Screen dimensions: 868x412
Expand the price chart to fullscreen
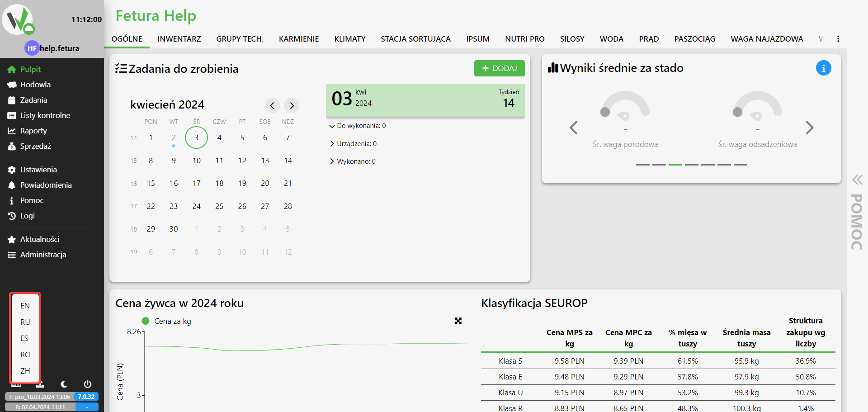458,321
